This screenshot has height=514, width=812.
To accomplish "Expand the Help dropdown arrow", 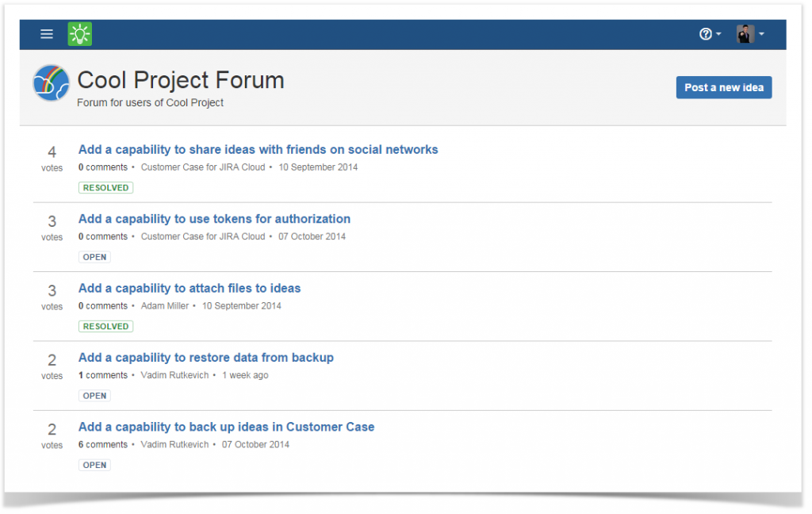I will pos(718,33).
